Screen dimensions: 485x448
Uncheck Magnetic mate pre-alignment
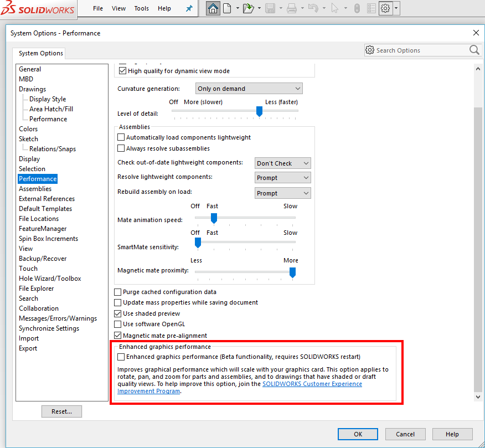117,336
